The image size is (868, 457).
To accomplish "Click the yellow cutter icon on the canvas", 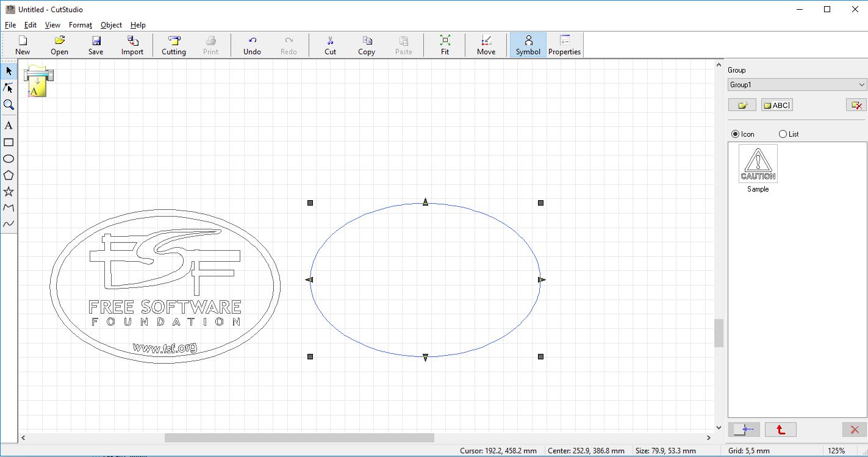I will tap(38, 81).
